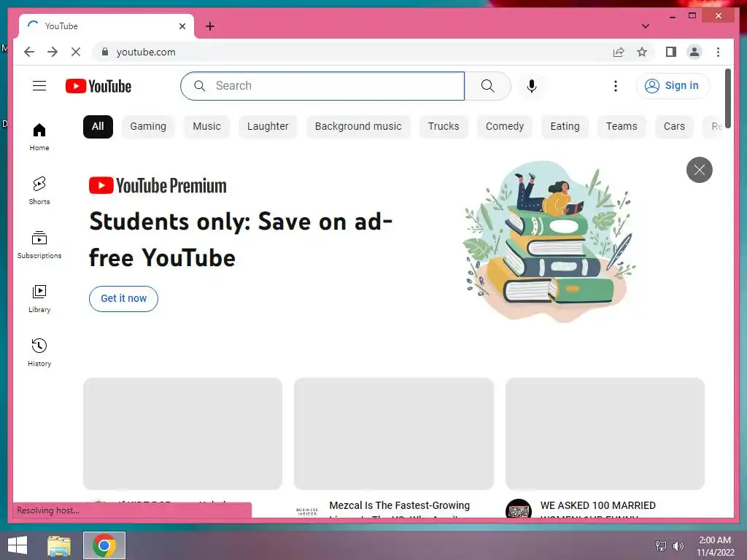Click Chrome icon in taskbar
The image size is (747, 560).
pos(104,545)
